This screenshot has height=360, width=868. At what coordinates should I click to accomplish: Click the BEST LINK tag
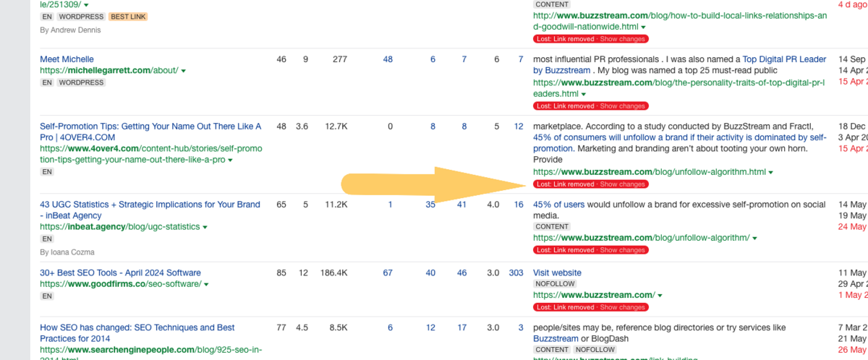point(128,16)
